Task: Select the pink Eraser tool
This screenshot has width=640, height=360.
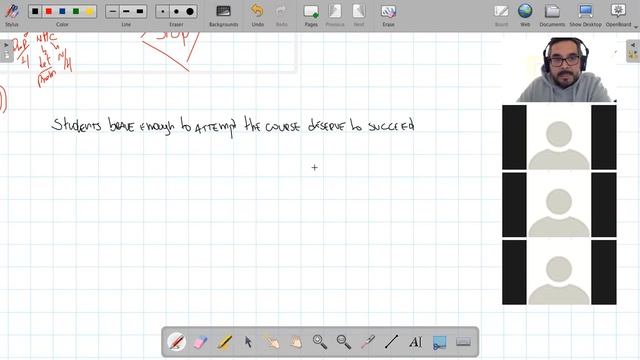Action: pos(200,342)
